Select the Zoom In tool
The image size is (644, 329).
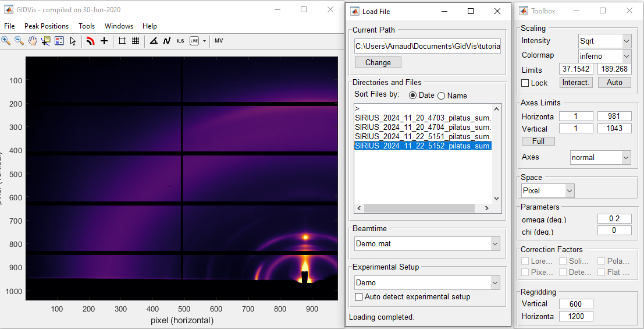(x=6, y=41)
